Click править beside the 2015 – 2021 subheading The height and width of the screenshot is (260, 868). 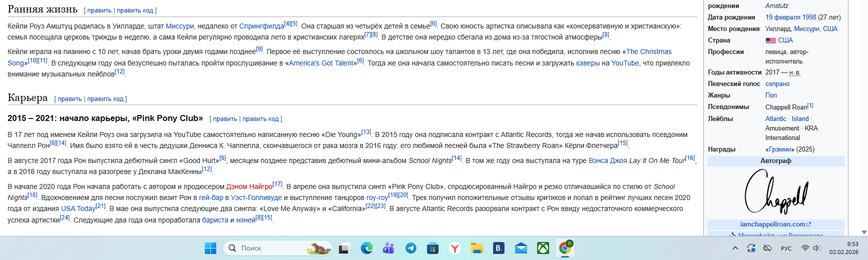(225, 118)
